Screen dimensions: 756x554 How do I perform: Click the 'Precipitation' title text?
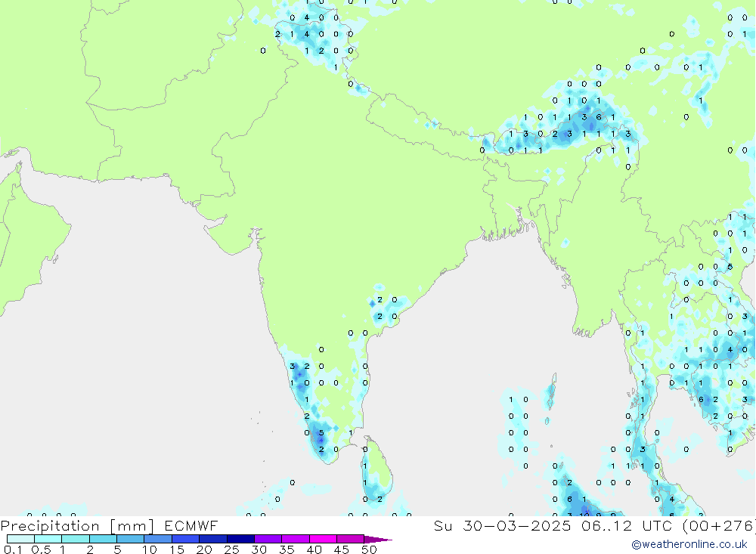point(50,526)
